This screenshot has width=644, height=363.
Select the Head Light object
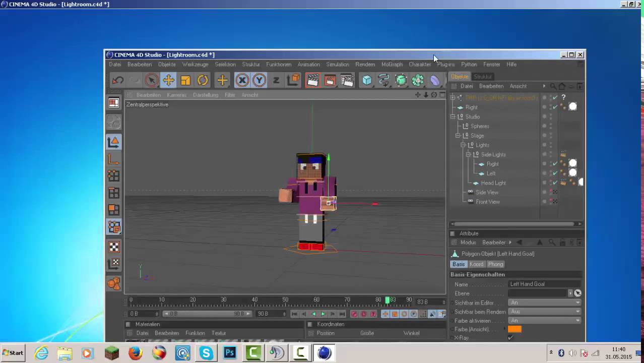click(493, 183)
